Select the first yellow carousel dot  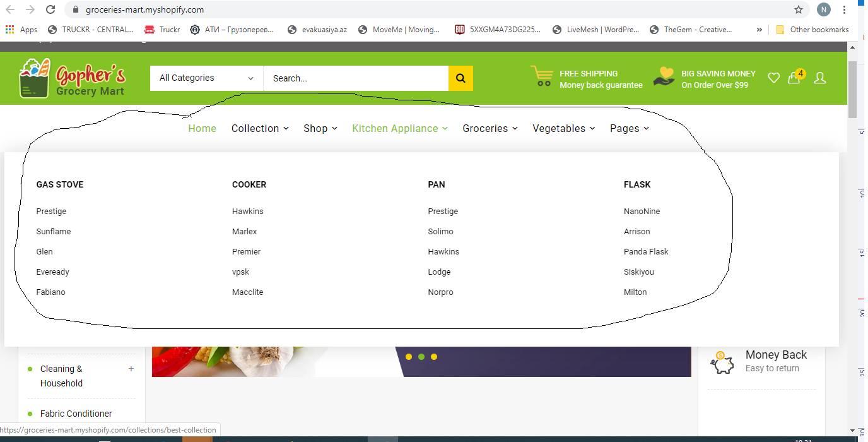tap(409, 357)
